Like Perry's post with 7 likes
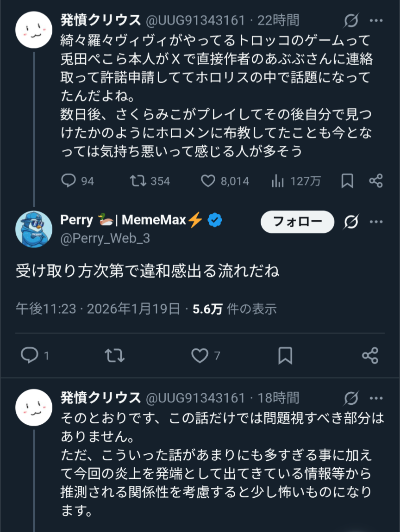Screen dimensions: 400x532 click(200, 355)
